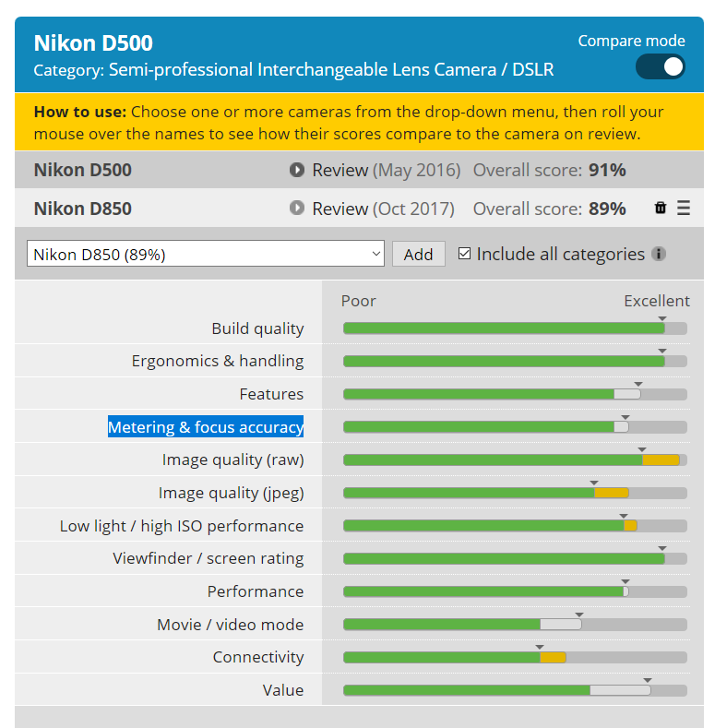Viewport: 715px width, 728px height.
Task: Click the Build quality score bar
Action: 515,328
